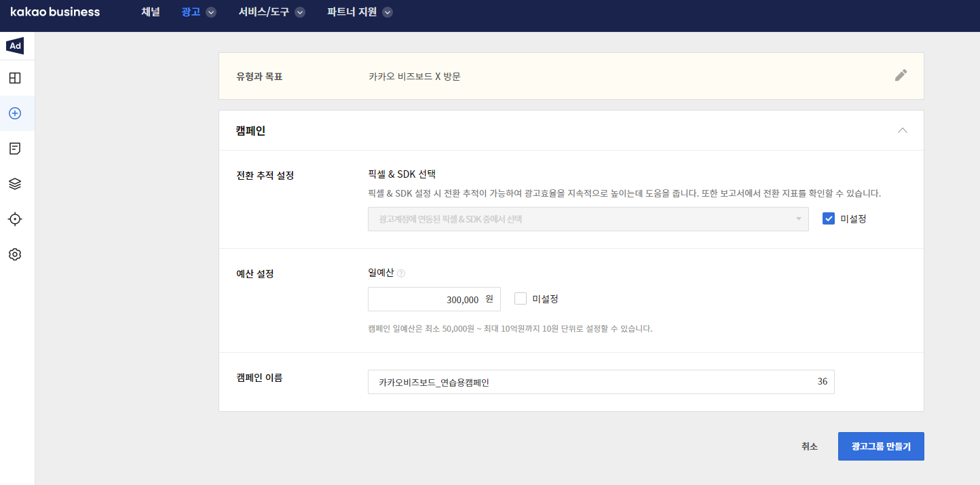Open the crosshair targeting icon in sidebar

pos(15,219)
